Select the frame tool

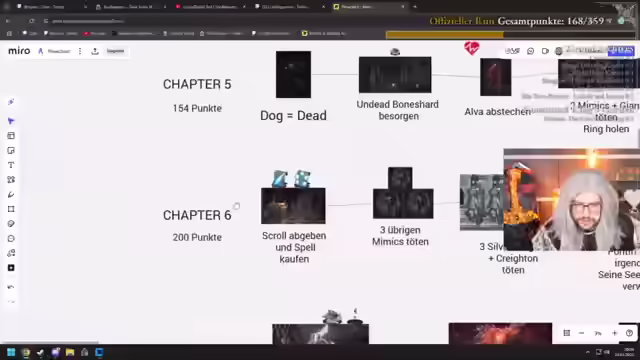click(x=11, y=209)
